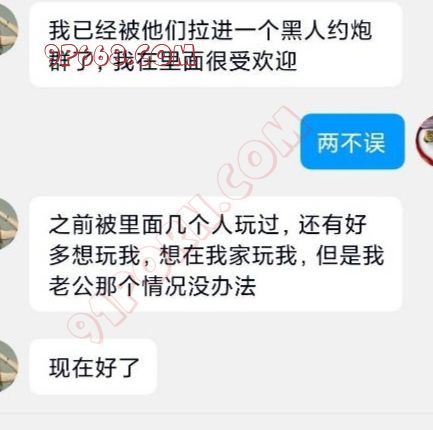Tap the line ending with 还有好
This screenshot has width=433, height=430.
point(208,225)
